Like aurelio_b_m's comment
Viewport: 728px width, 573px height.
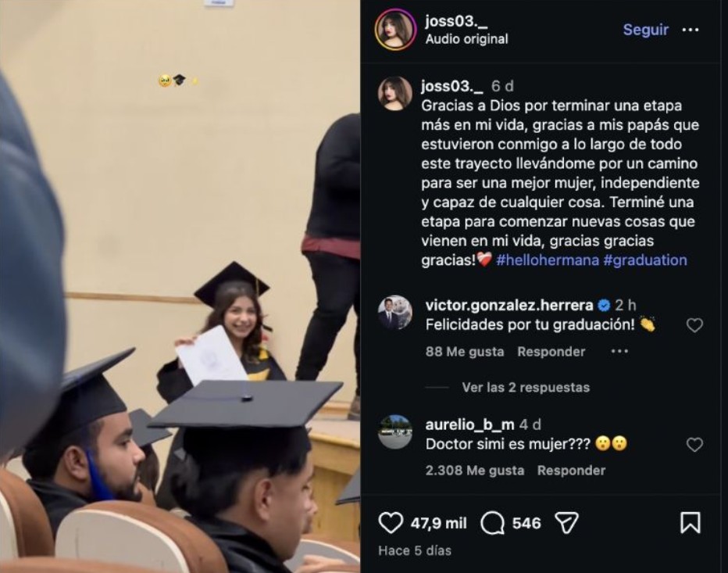(x=694, y=445)
